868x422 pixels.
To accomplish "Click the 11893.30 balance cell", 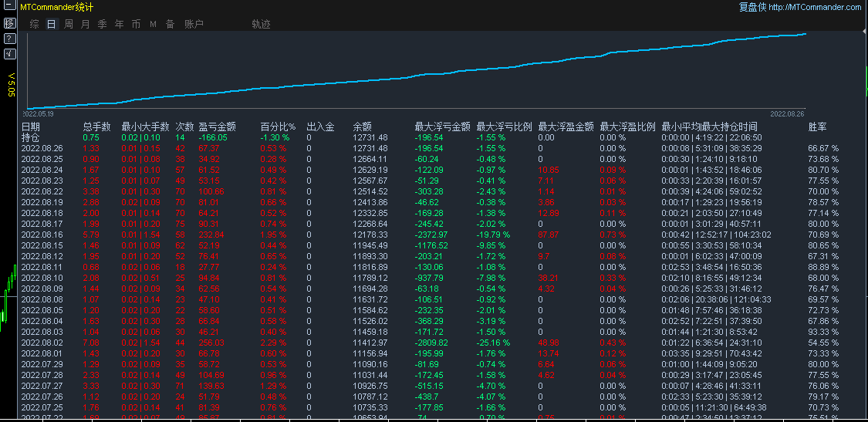I will pos(370,256).
